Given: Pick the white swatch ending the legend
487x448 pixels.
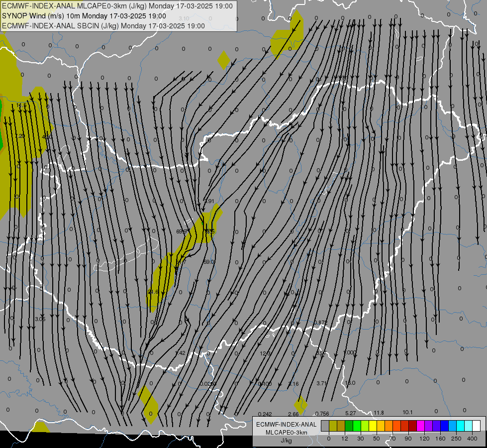Looking at the screenshot, I should (477, 426).
